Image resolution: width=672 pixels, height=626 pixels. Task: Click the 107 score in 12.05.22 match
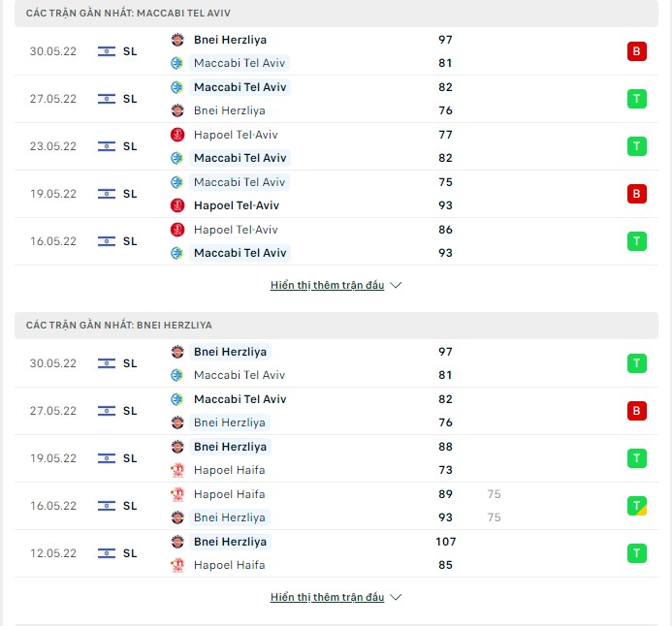(x=446, y=542)
